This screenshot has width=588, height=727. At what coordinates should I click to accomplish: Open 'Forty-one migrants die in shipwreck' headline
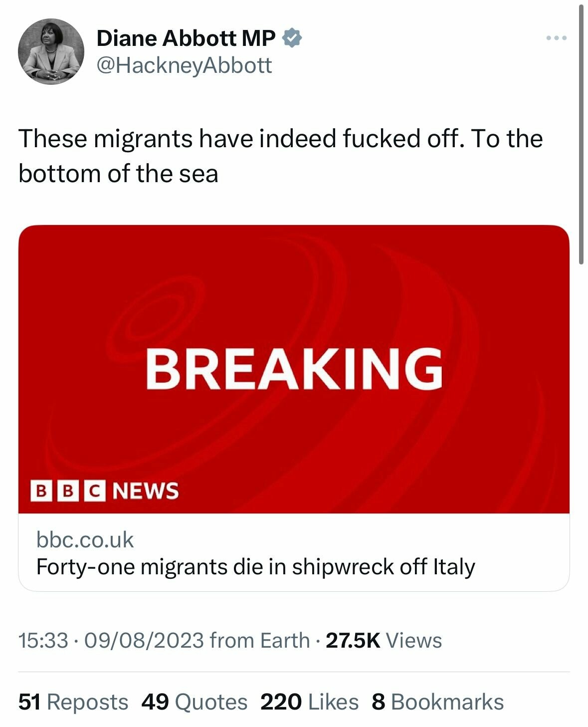click(255, 567)
